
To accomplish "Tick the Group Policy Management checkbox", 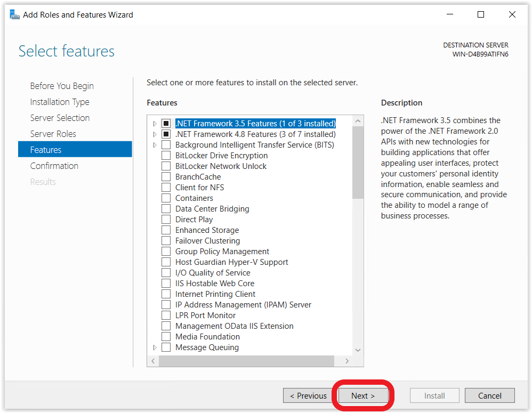I will (166, 252).
